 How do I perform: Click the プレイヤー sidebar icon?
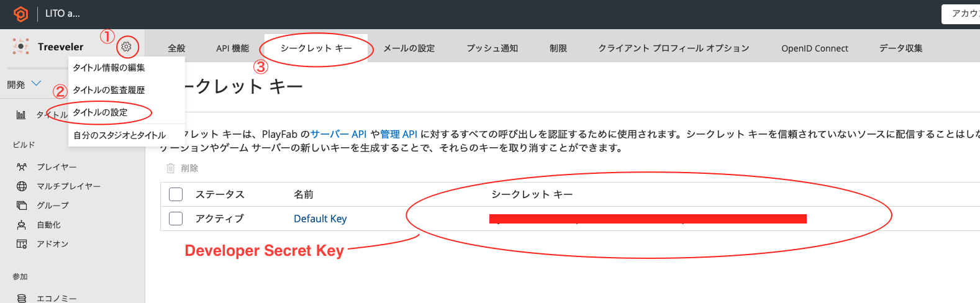pos(22,167)
